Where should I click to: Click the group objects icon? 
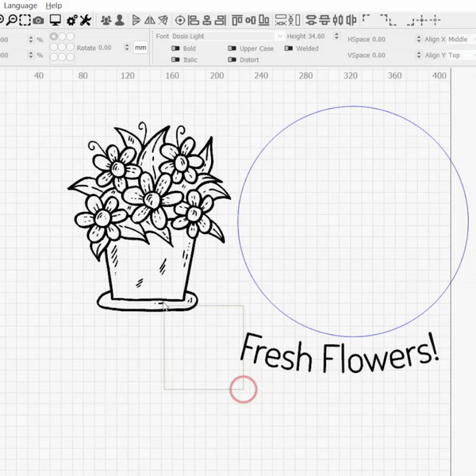tap(106, 20)
